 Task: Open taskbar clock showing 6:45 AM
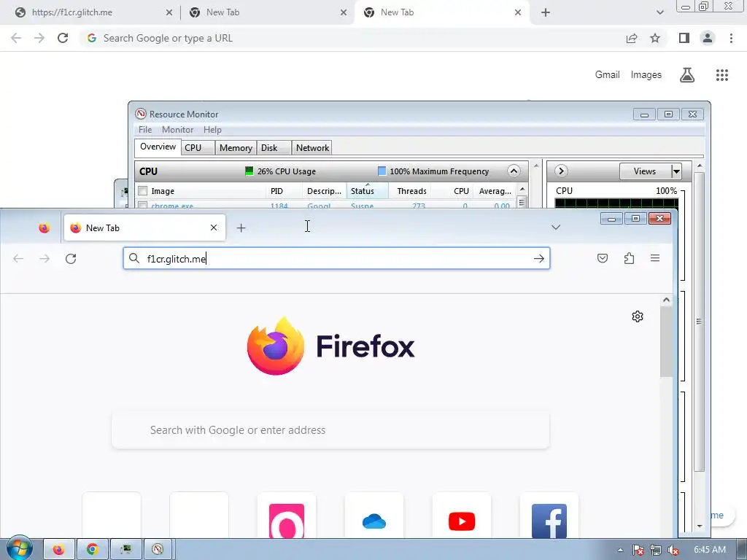click(710, 550)
